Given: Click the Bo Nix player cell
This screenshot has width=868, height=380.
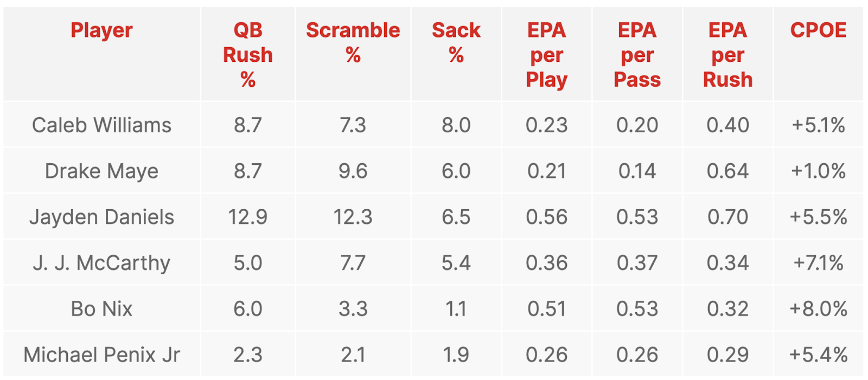Looking at the screenshot, I should [x=101, y=309].
